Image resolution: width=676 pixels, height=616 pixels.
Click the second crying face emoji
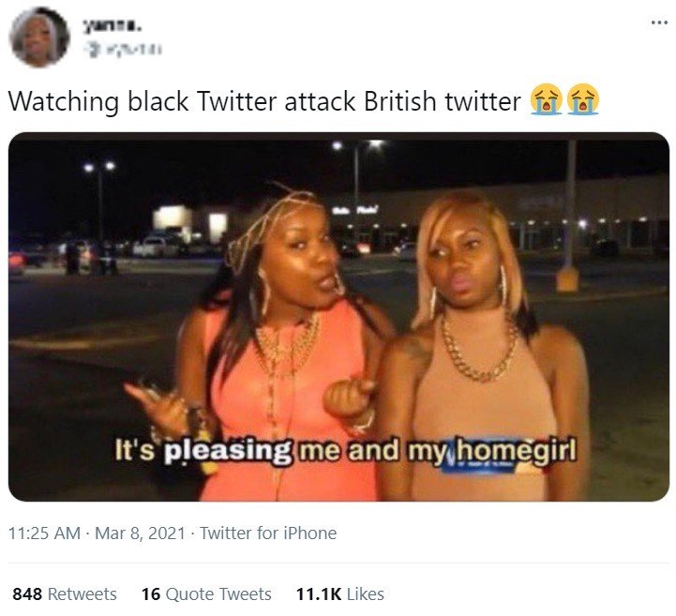click(583, 99)
